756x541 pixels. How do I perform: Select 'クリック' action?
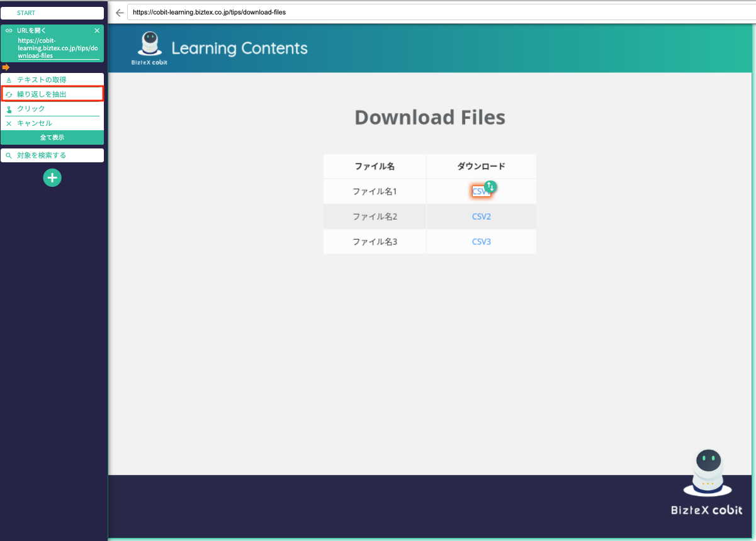pyautogui.click(x=52, y=109)
